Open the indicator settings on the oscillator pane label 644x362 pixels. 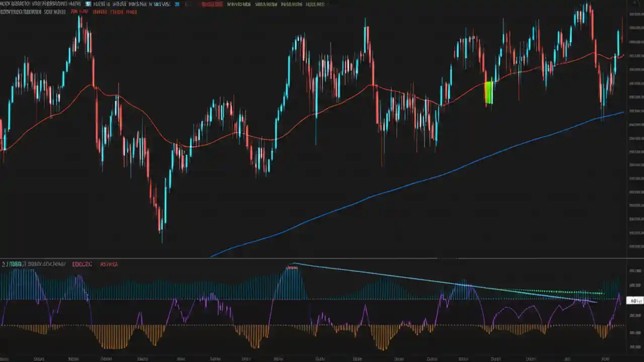click(x=15, y=263)
